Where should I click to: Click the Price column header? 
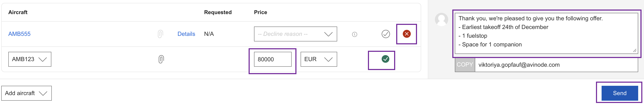(x=260, y=12)
